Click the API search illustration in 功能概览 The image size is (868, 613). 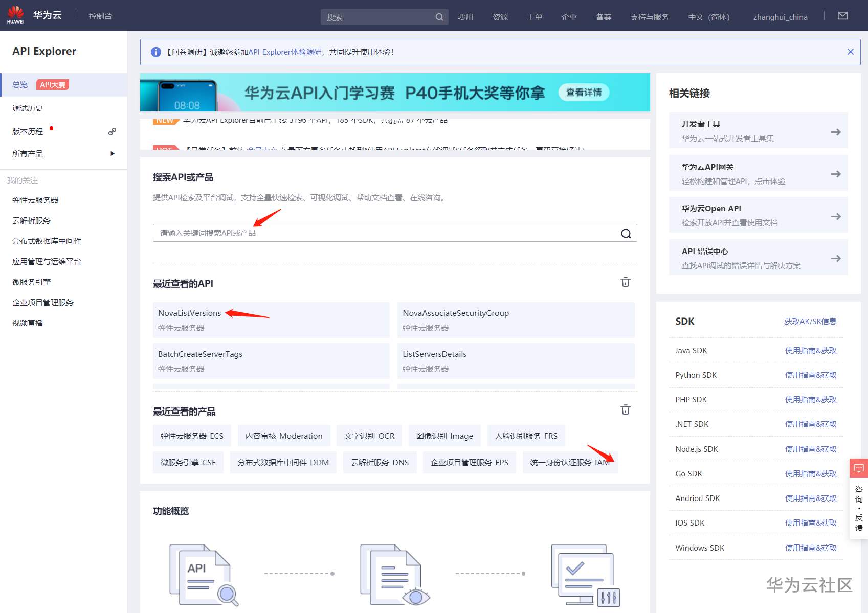(204, 575)
